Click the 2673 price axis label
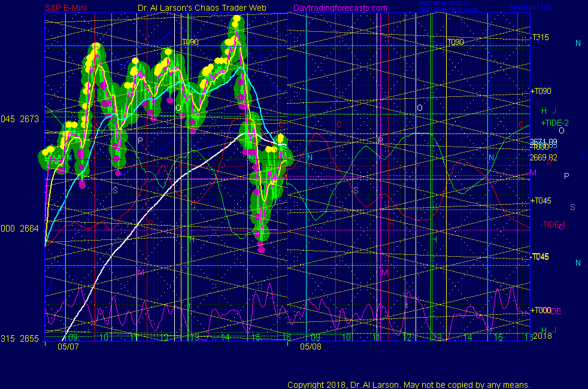Screen dimensions: 588x389 29,119
